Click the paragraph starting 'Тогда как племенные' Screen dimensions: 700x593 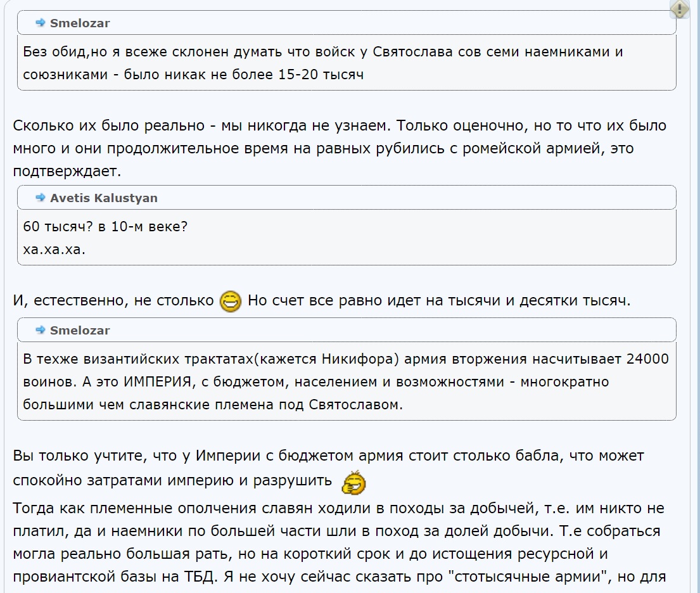pyautogui.click(x=340, y=542)
